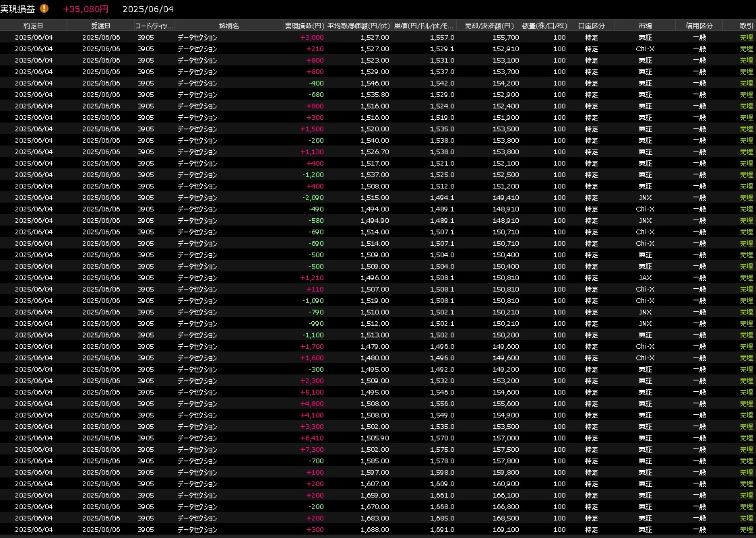Select the +3,300 realized profit cell
756x538 pixels.
coord(312,427)
